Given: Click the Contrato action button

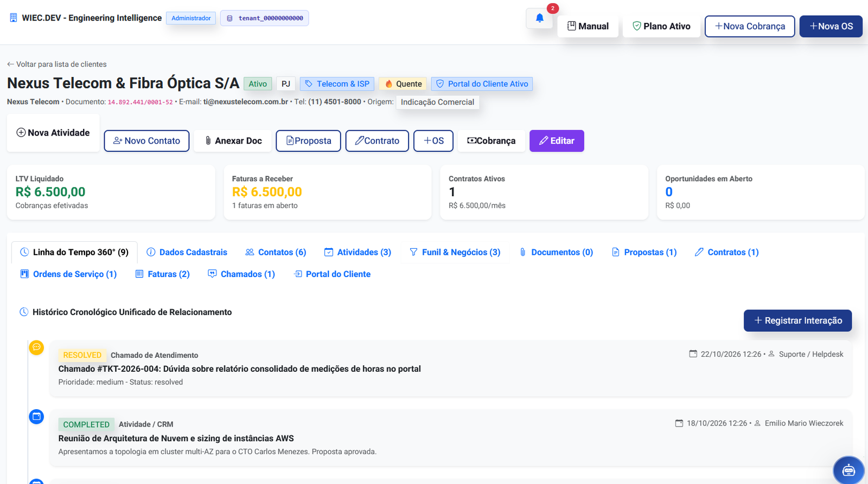Looking at the screenshot, I should click(377, 141).
